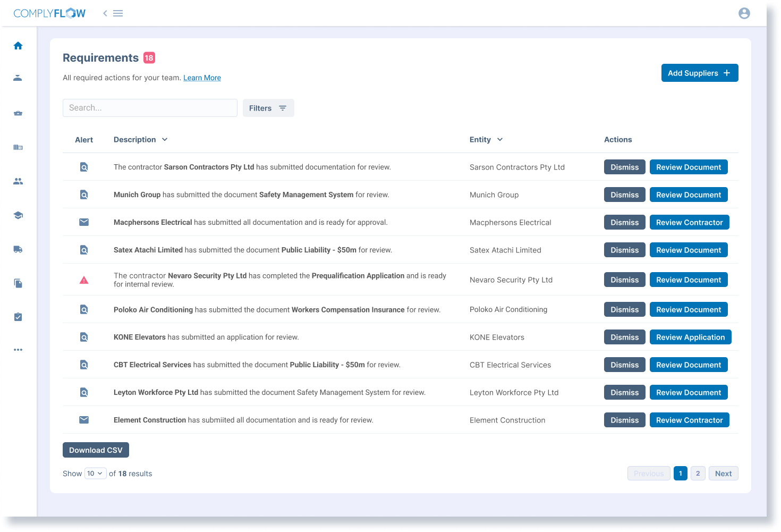Open the Entity column sort dropdown

coord(500,139)
